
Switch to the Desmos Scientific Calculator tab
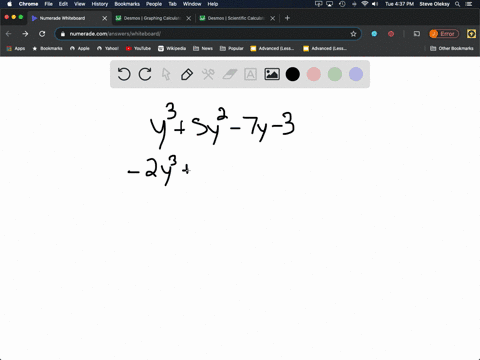[x=236, y=18]
